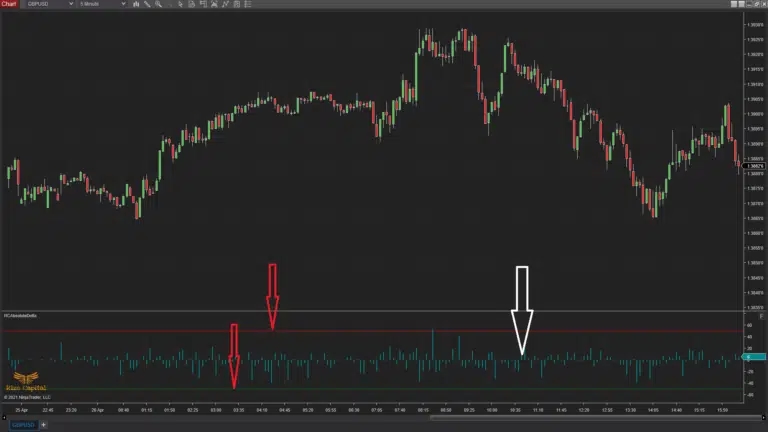This screenshot has height=432, width=768.
Task: Switch to the GBPUSD chart tab
Action: point(22,425)
